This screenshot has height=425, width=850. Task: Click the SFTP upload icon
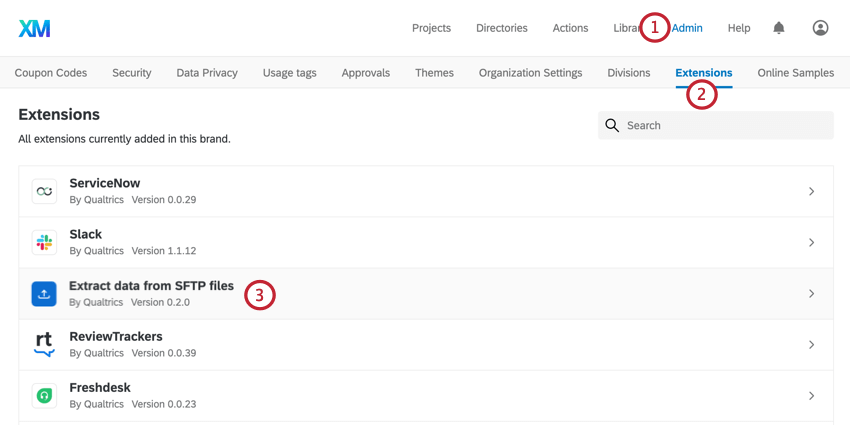point(44,293)
